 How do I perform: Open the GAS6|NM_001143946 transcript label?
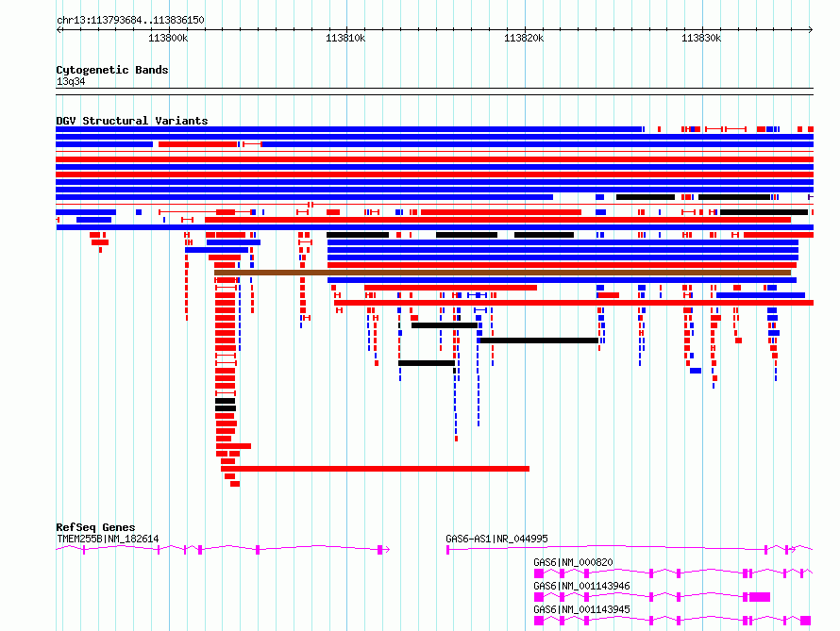[x=581, y=586]
